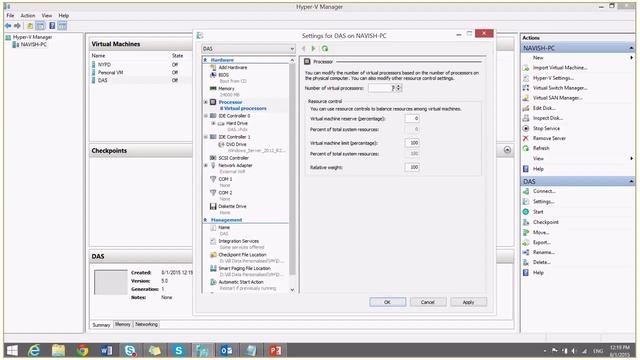Open Hyper-V Settings action
Image resolution: width=640 pixels, height=360 pixels.
pyautogui.click(x=553, y=78)
